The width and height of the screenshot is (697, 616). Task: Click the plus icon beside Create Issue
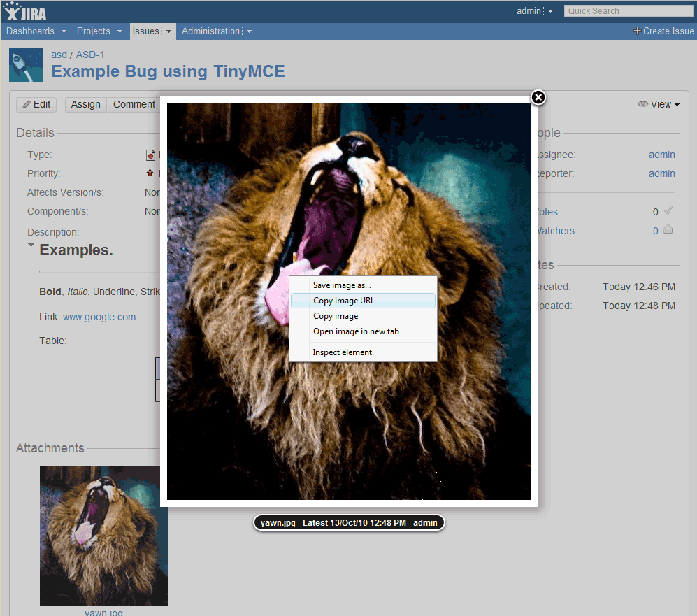click(x=636, y=31)
